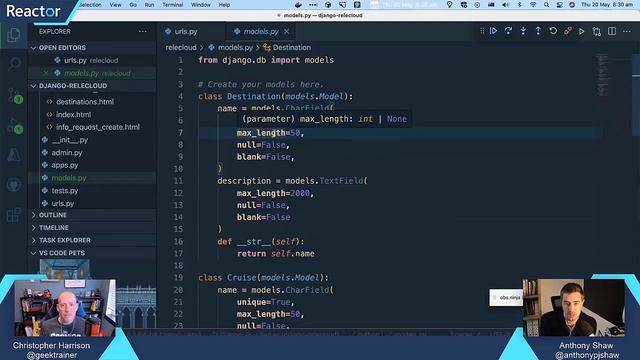Click the 'return self.name' code line
The height and width of the screenshot is (360, 640).
[276, 253]
